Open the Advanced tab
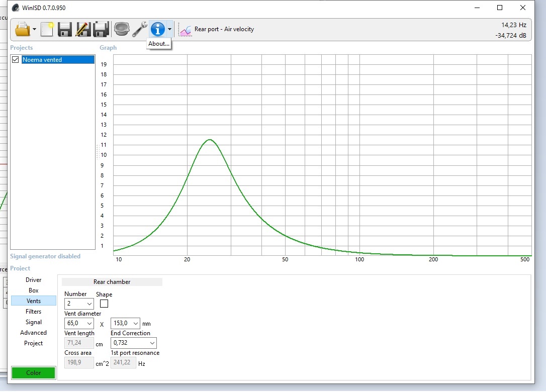The image size is (546, 392). click(x=34, y=333)
